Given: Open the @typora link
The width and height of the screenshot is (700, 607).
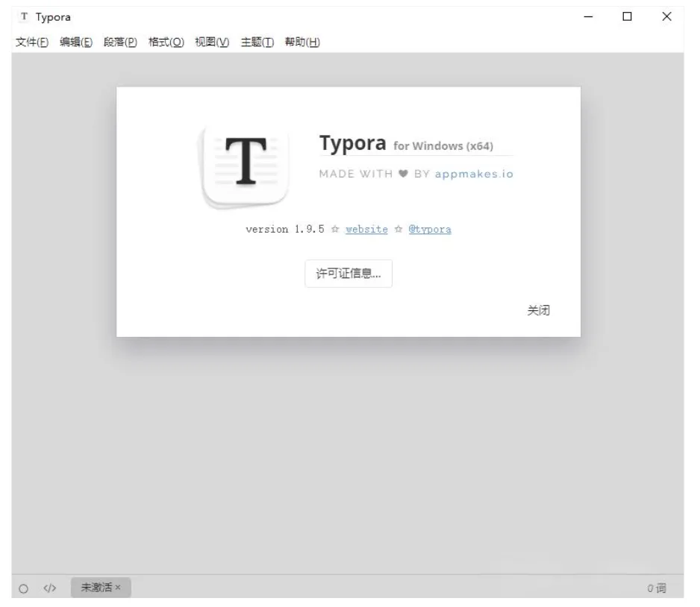Looking at the screenshot, I should pos(429,229).
